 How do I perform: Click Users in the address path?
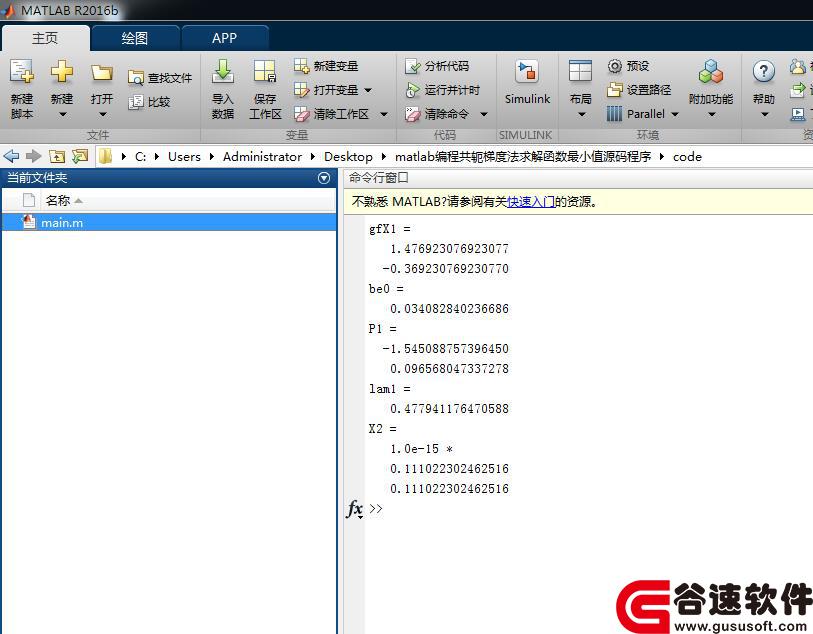[x=184, y=157]
